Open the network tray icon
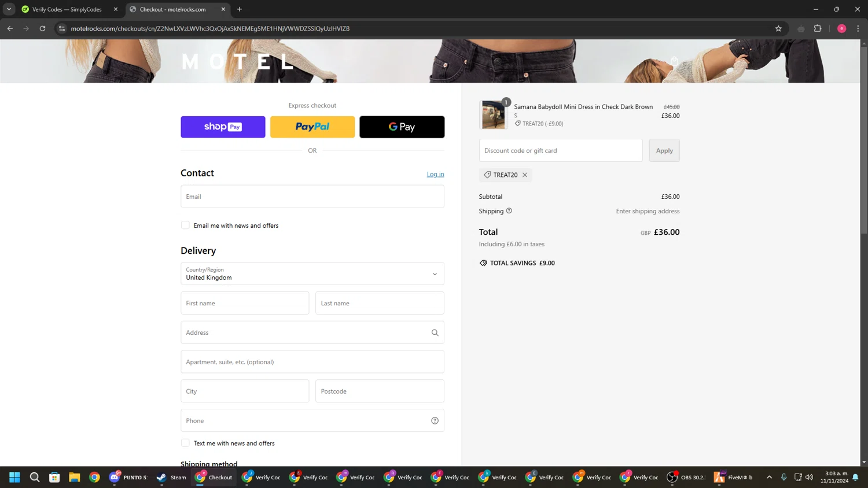The image size is (868, 488). click(x=798, y=477)
